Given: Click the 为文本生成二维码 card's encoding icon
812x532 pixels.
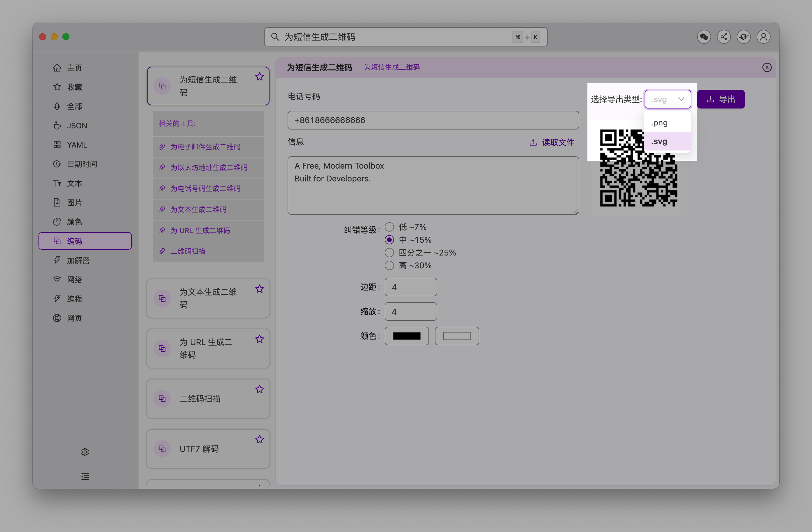Looking at the screenshot, I should [162, 299].
